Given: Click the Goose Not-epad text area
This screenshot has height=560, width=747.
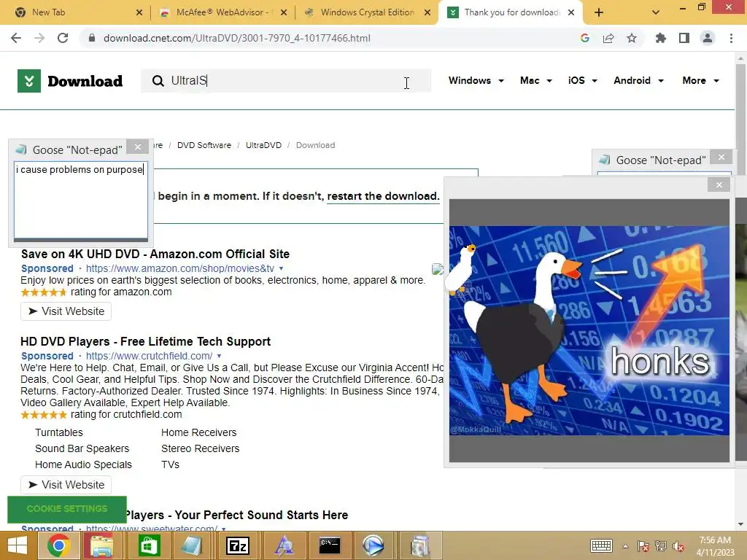Looking at the screenshot, I should [x=81, y=200].
